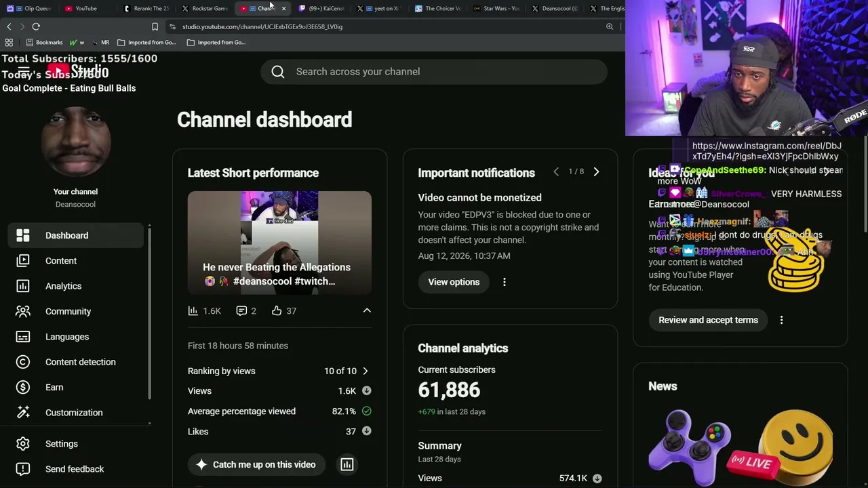Image resolution: width=868 pixels, height=488 pixels.
Task: Click the 'Video cannot be monetized' notification title
Action: 479,198
